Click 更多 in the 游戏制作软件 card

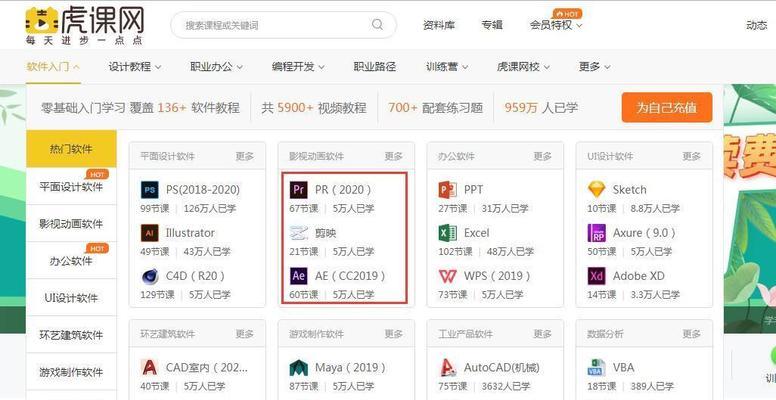click(x=393, y=334)
